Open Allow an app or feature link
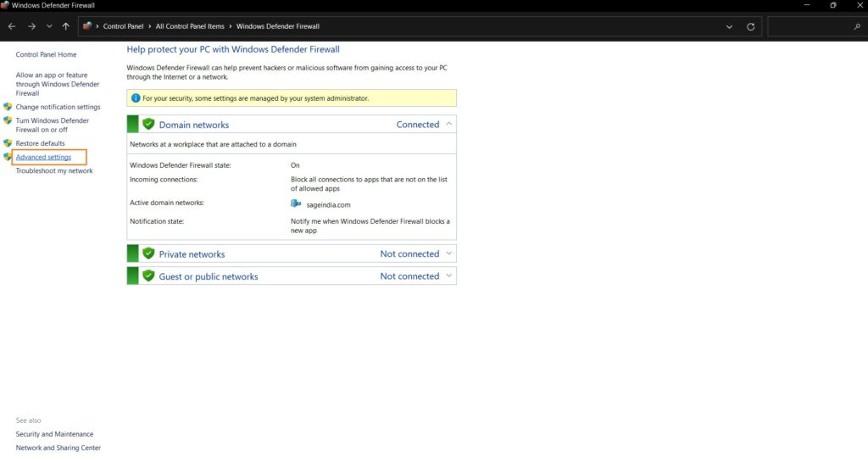Viewport: 868px width, 462px height. (x=57, y=84)
